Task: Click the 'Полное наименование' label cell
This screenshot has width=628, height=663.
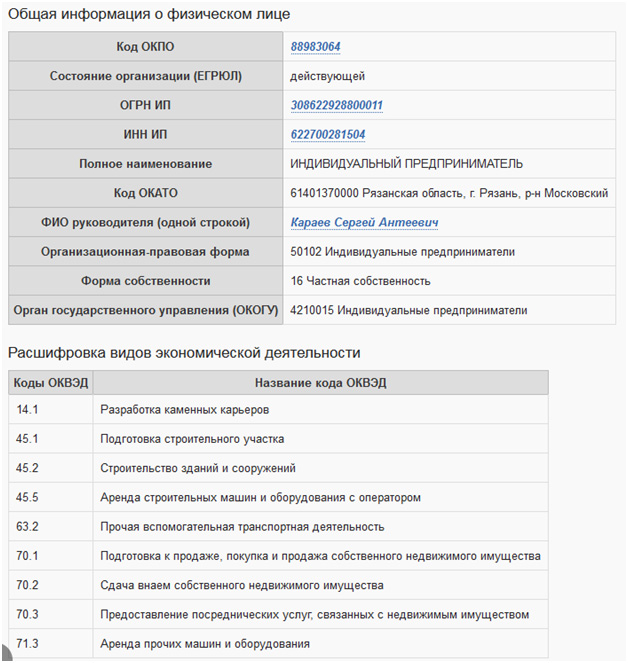Action: [x=146, y=164]
